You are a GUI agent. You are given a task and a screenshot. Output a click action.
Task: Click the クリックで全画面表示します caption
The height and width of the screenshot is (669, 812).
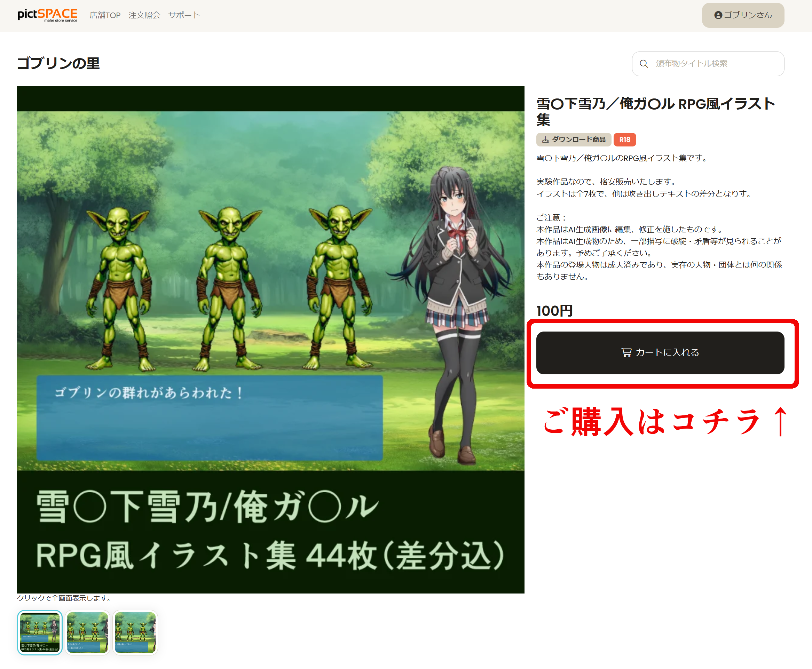tap(65, 598)
